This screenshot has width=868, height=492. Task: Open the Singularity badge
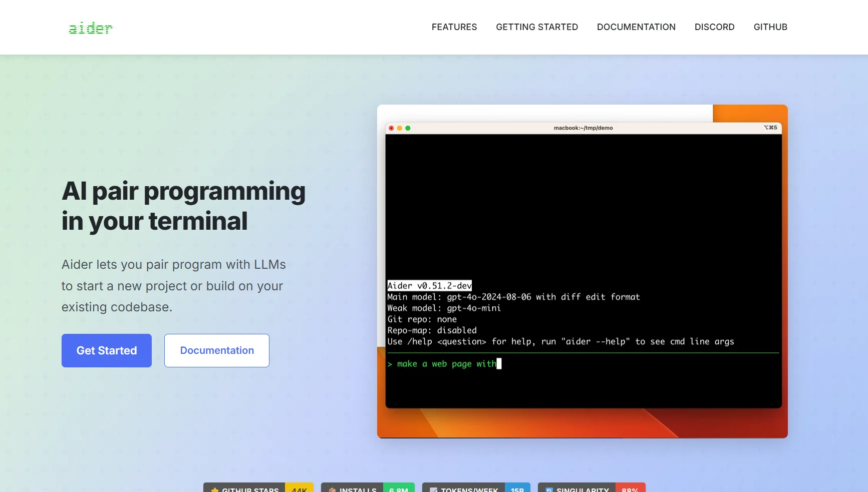[x=592, y=487]
